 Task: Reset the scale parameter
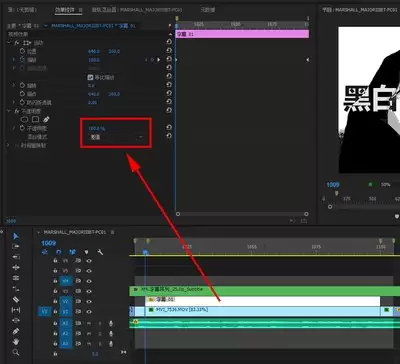click(x=169, y=59)
